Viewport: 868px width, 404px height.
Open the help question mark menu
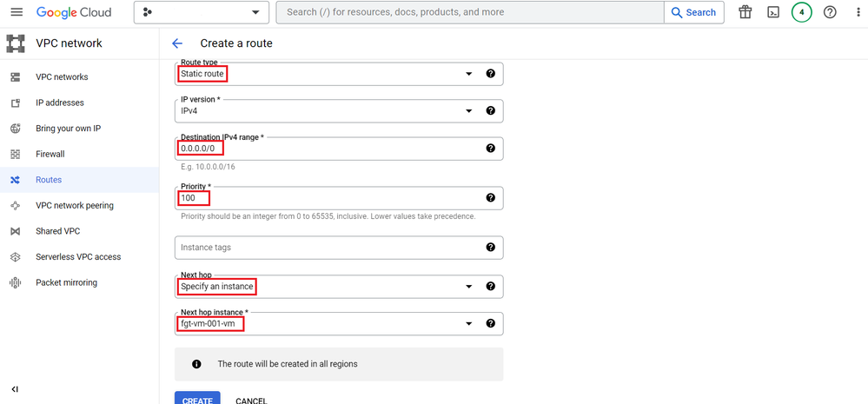tap(830, 12)
